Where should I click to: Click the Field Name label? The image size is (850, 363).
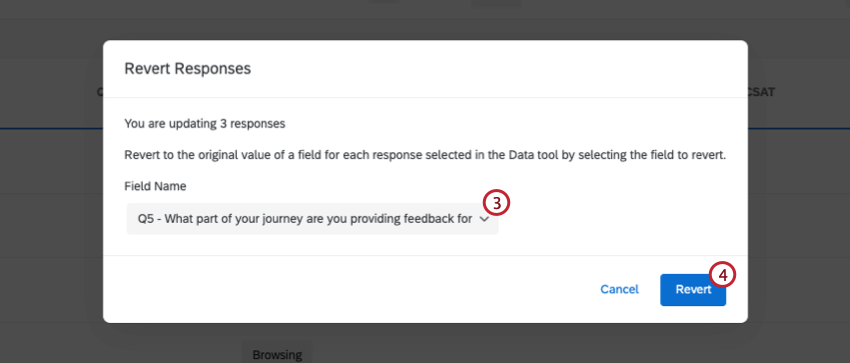155,186
